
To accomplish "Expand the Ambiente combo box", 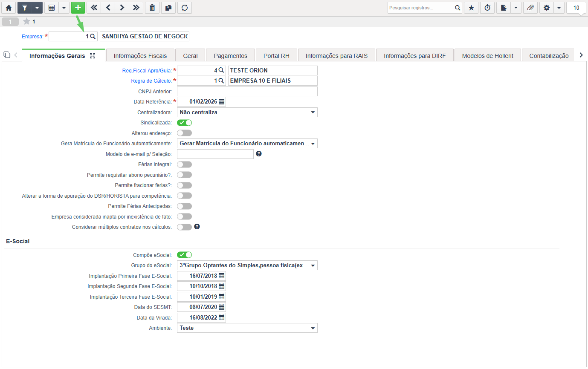I will click(247, 328).
